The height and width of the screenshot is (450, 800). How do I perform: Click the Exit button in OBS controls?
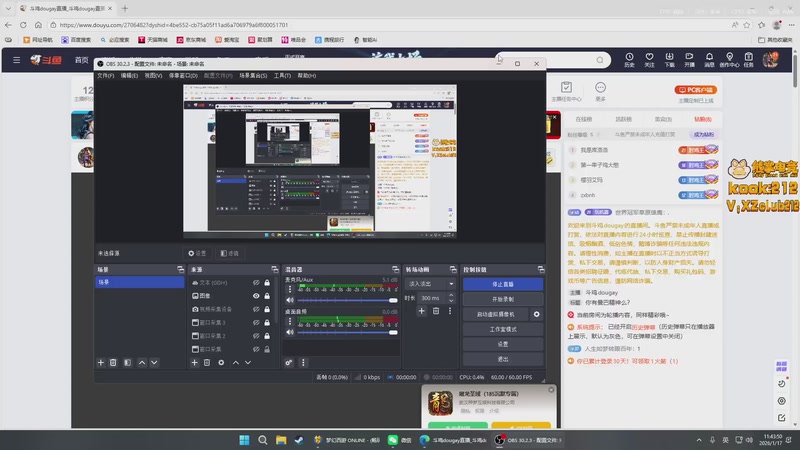pos(503,359)
